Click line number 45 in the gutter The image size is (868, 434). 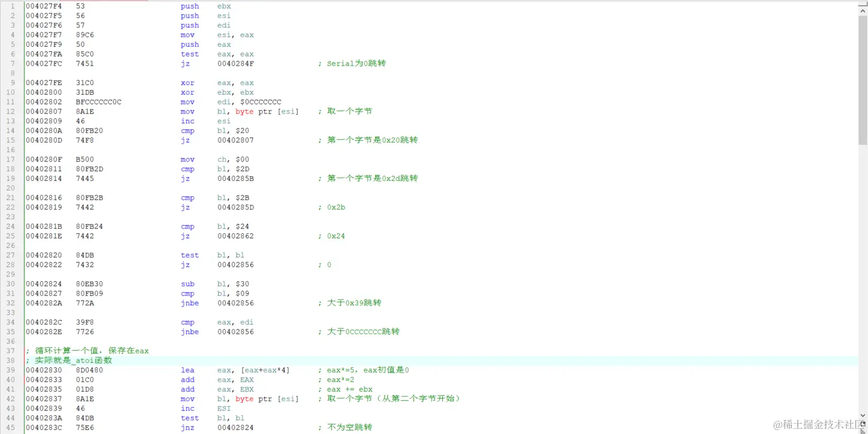[x=12, y=428]
